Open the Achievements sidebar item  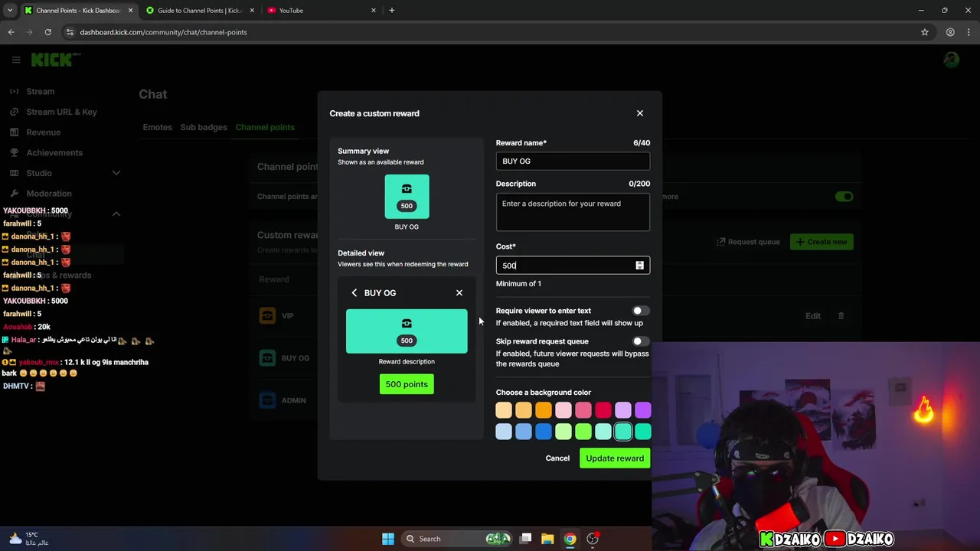[x=54, y=153]
